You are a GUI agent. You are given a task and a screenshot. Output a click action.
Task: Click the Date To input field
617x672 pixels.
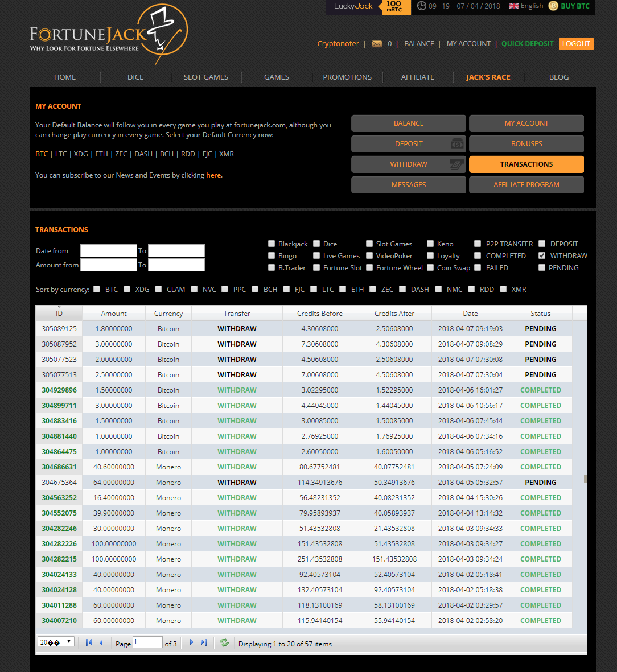(176, 251)
